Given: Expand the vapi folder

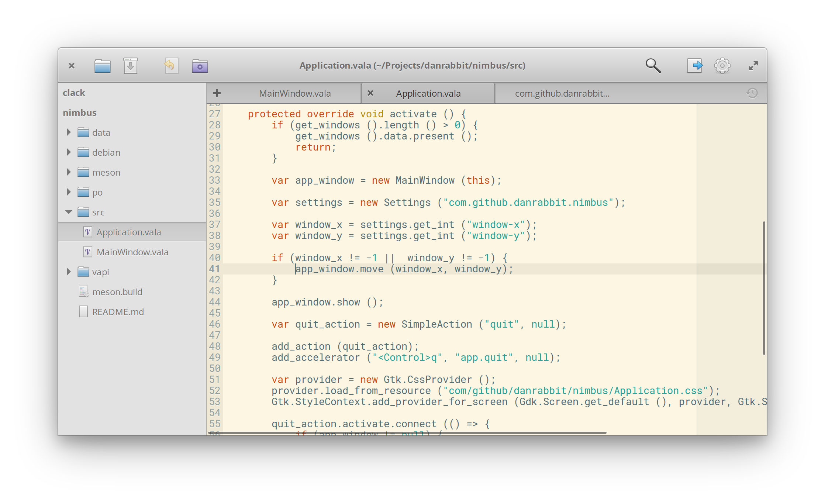Looking at the screenshot, I should [x=69, y=272].
